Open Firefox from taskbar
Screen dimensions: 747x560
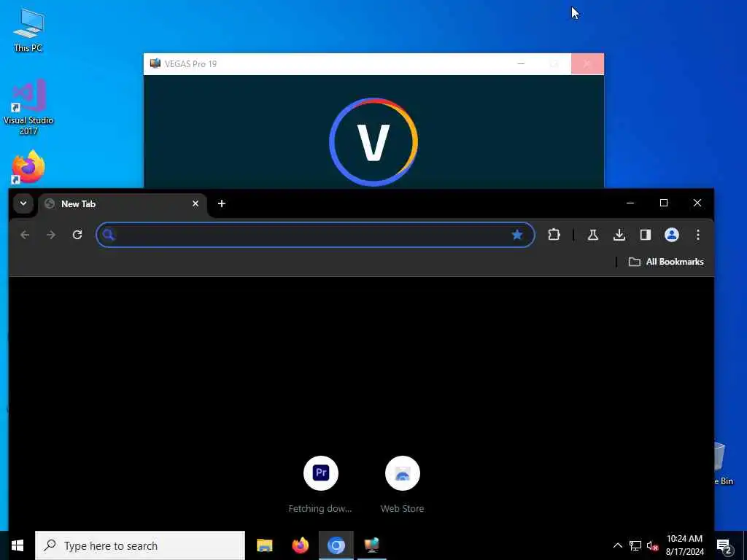pyautogui.click(x=300, y=545)
